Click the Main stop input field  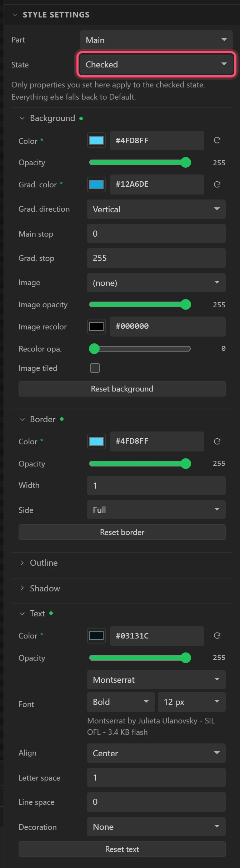coord(156,233)
